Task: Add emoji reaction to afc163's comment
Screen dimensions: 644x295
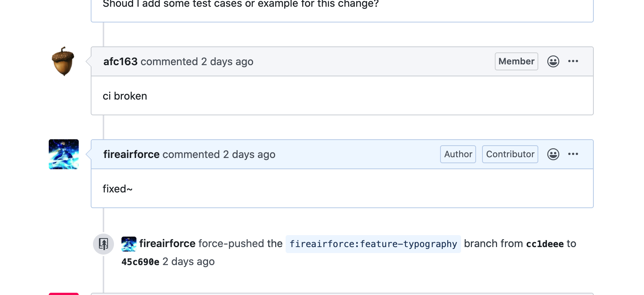Action: (x=553, y=61)
